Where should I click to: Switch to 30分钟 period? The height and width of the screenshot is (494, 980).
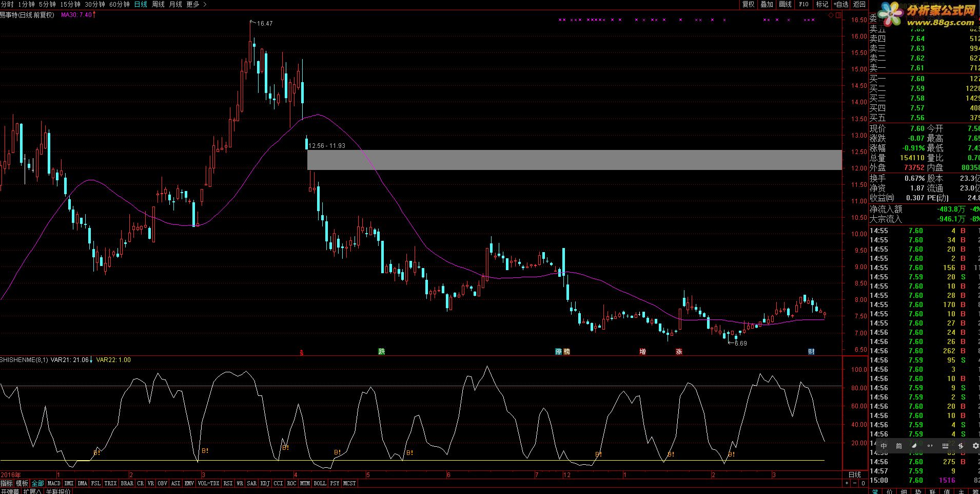click(x=95, y=4)
